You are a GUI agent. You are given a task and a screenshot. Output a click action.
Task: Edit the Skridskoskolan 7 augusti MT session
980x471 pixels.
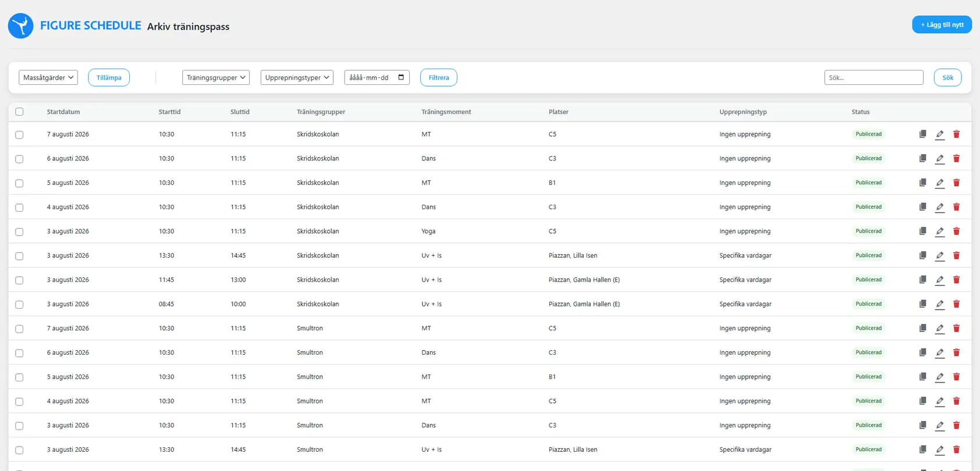pyautogui.click(x=940, y=134)
